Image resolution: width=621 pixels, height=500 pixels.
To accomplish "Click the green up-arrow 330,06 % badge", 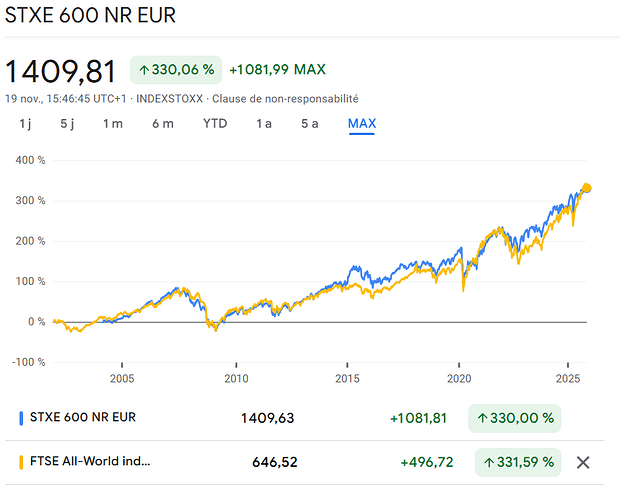I will pyautogui.click(x=176, y=70).
